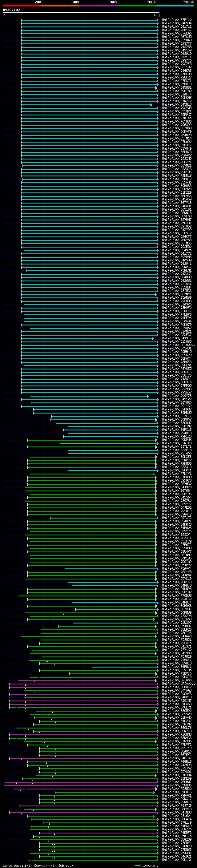The width and height of the screenshot is (197, 868).
Task: Click UniRef100_O49122 label
Action: pos(176,399)
